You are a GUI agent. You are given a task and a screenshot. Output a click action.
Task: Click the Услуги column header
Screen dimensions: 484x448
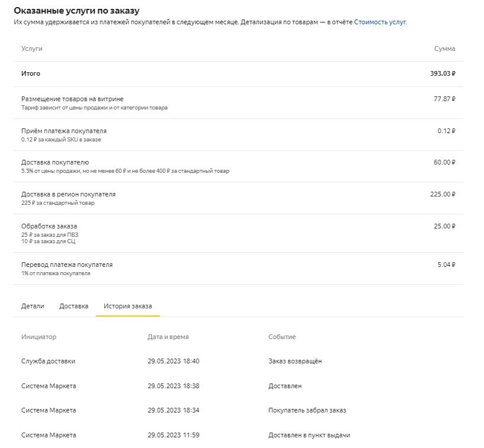coord(32,49)
